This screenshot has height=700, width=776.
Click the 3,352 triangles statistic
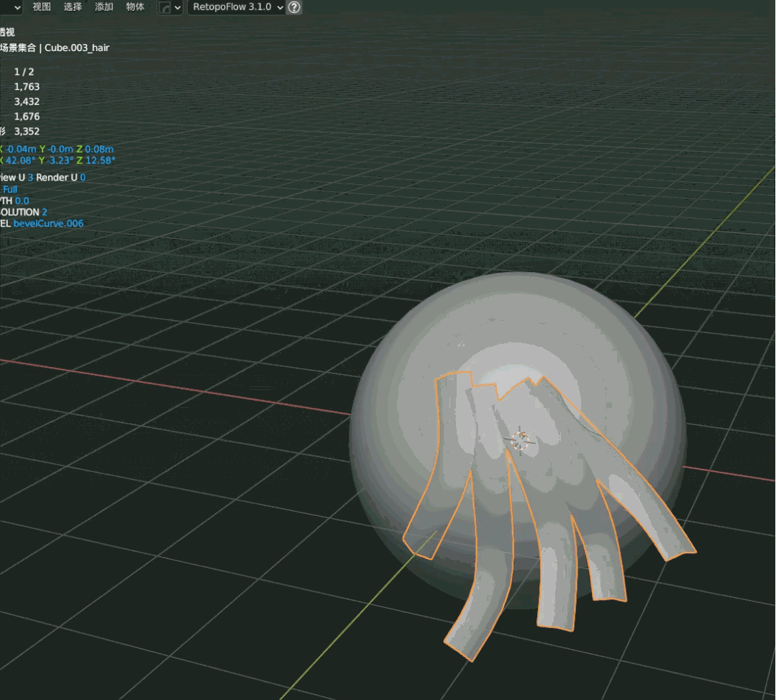coord(27,131)
